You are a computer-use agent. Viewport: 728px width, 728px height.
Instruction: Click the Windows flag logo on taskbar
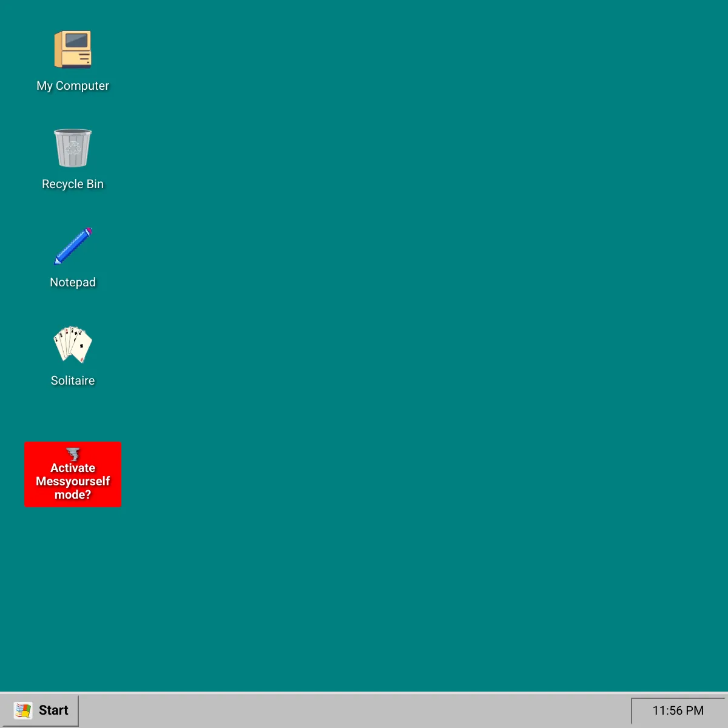tap(23, 710)
